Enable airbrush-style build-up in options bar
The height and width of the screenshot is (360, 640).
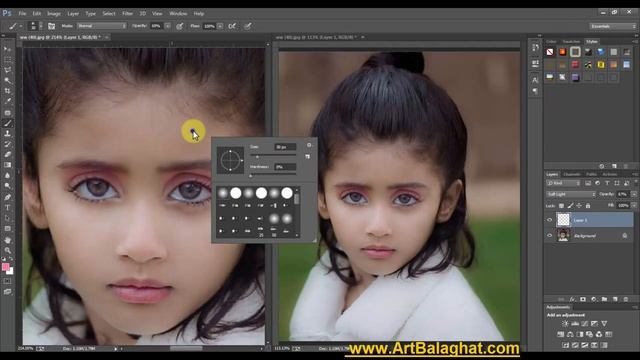pos(232,26)
